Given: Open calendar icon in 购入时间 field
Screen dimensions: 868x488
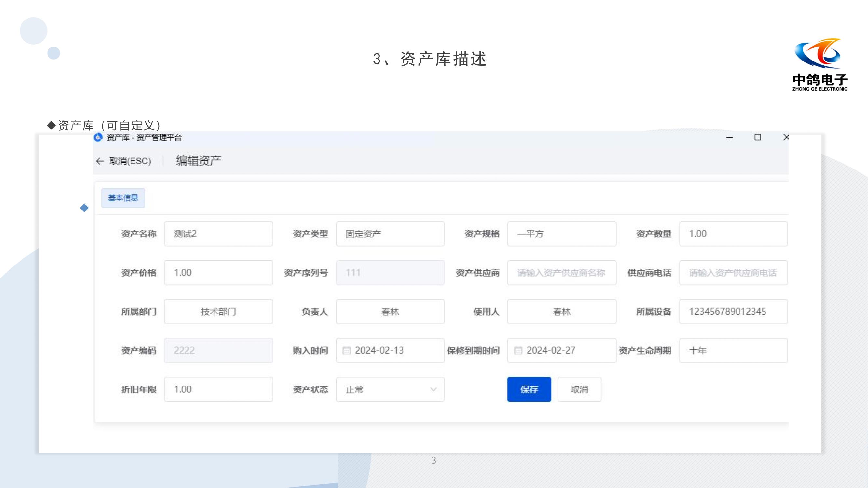Looking at the screenshot, I should (x=346, y=351).
